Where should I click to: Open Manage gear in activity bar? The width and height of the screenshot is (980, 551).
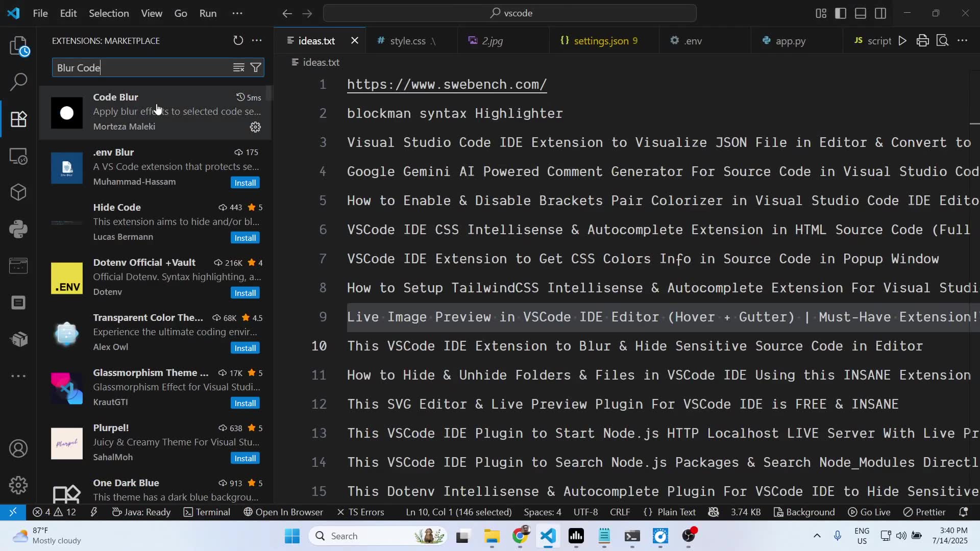click(19, 485)
